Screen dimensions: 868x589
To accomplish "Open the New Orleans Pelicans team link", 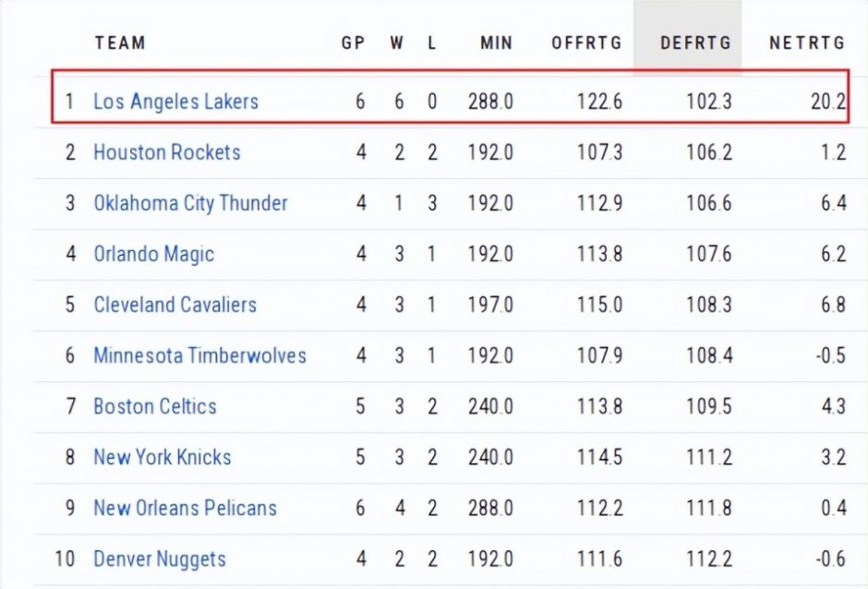I will click(x=185, y=508).
